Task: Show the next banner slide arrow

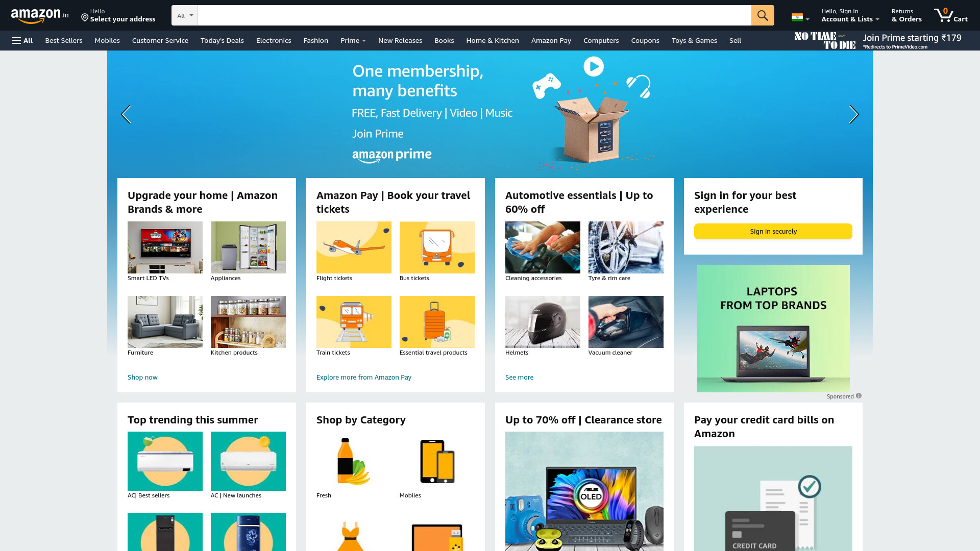Action: (x=854, y=114)
